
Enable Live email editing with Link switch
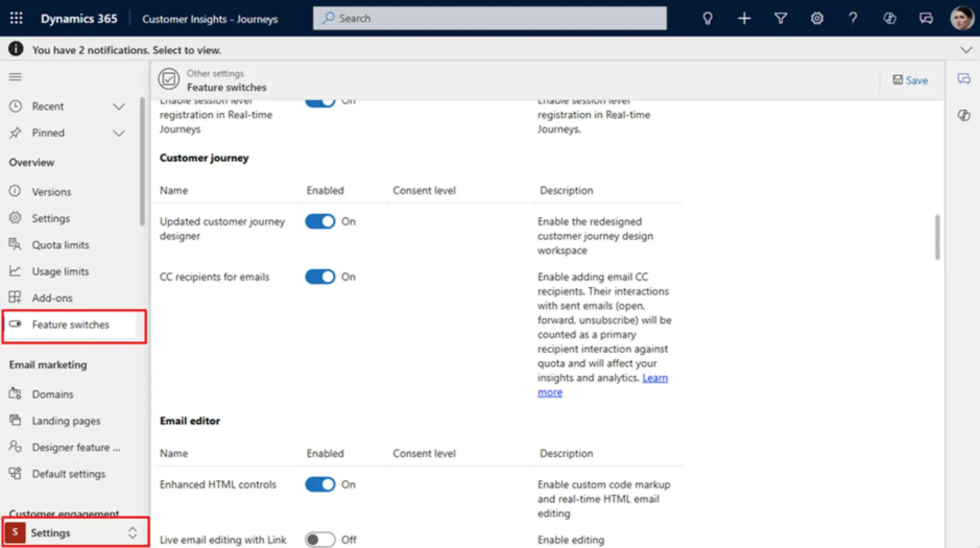point(320,540)
